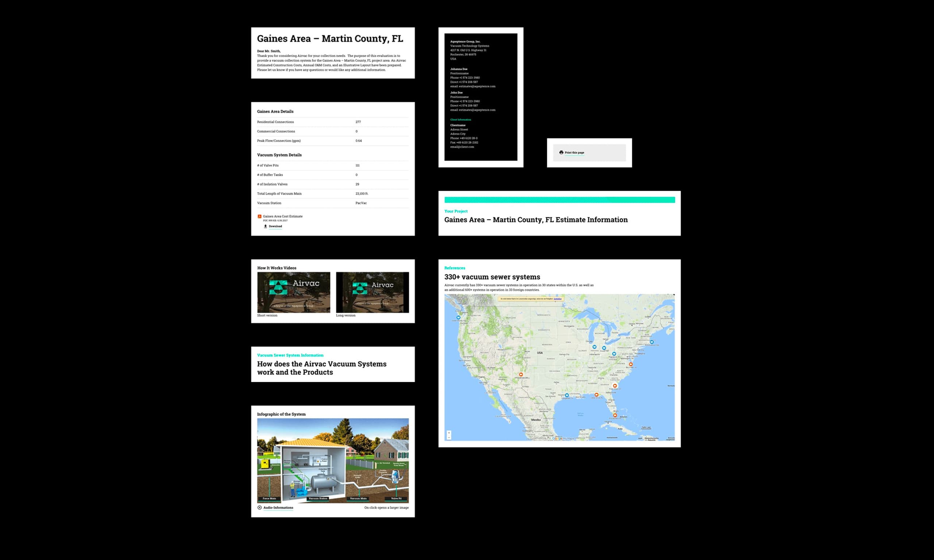Click the orange marker in the Florida panhandle
Screen dimensions: 934x560
tap(597, 395)
